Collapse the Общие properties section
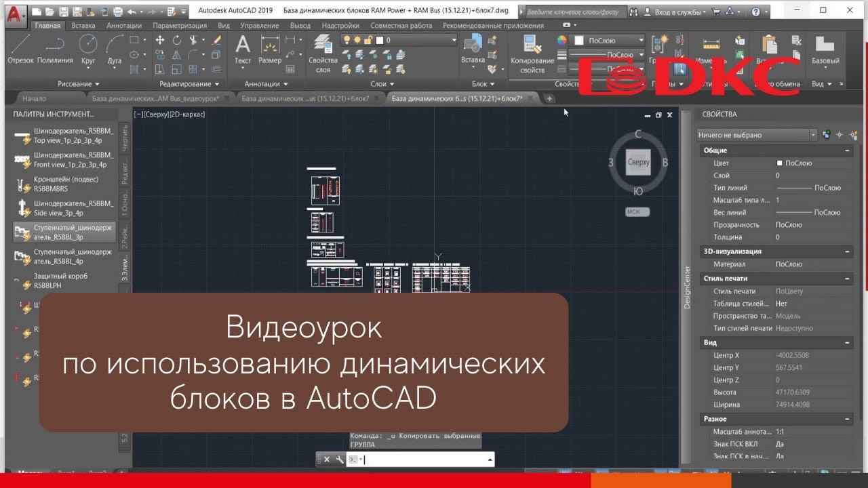Viewport: 868px width, 488px height. coord(848,150)
